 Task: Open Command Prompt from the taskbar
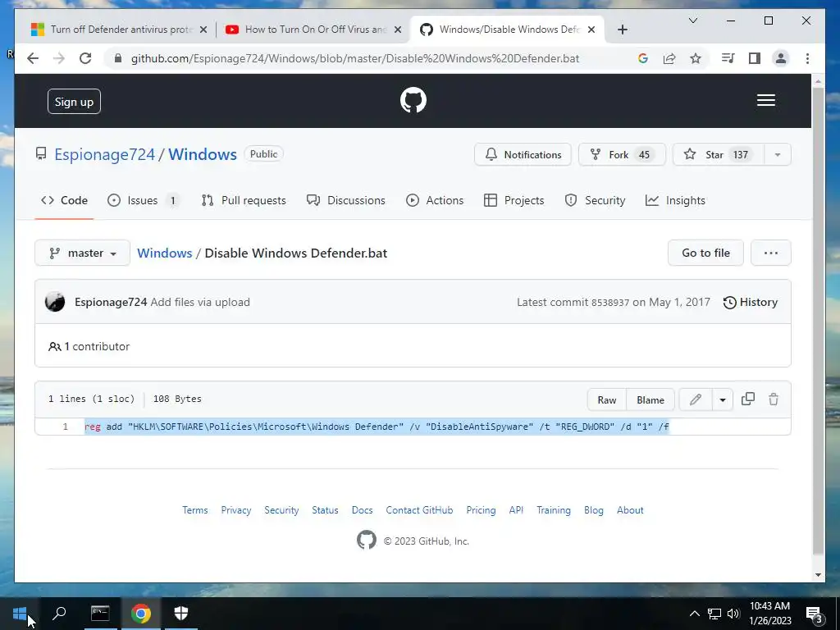[100, 614]
